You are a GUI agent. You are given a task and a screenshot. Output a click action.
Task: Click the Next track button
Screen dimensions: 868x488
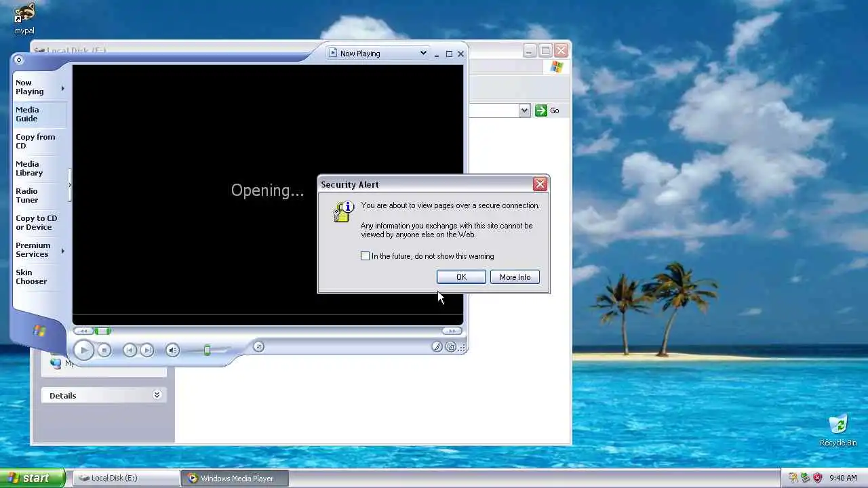146,350
